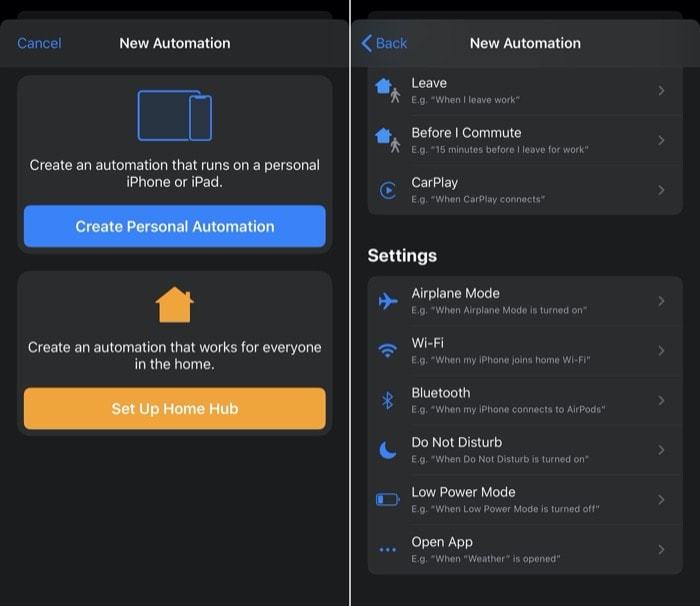Select the Wi-Fi signal icon
This screenshot has width=700, height=606.
click(388, 351)
